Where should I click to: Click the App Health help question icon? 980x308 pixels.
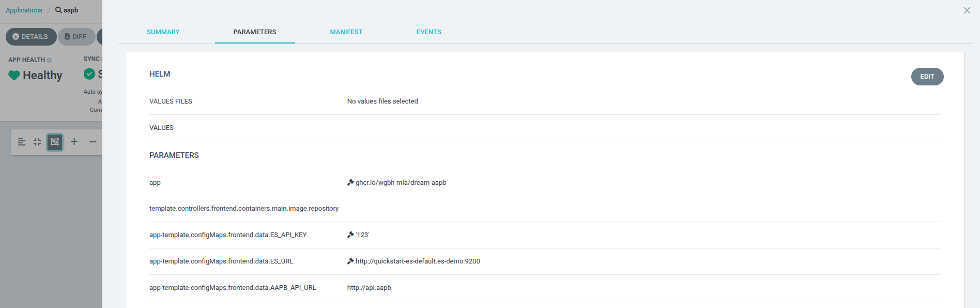point(49,60)
